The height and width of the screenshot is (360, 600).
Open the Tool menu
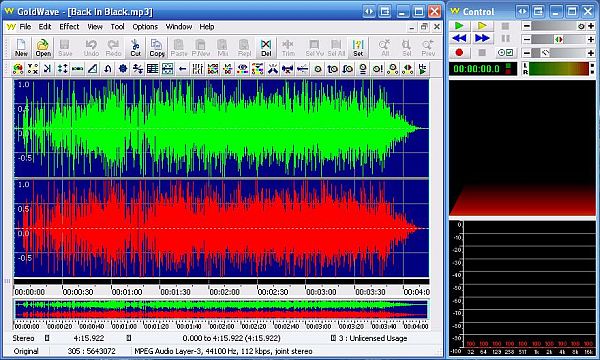click(117, 27)
